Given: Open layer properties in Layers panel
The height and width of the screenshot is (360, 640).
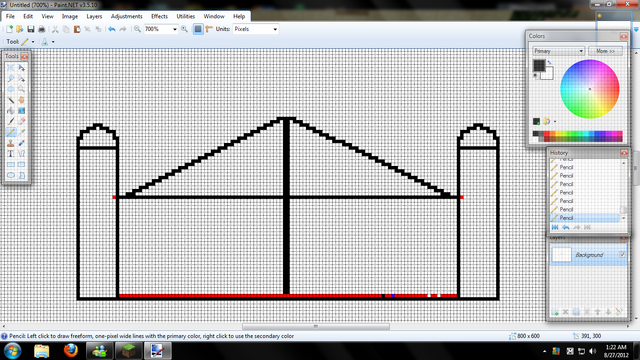Looking at the screenshot, I should click(x=619, y=312).
